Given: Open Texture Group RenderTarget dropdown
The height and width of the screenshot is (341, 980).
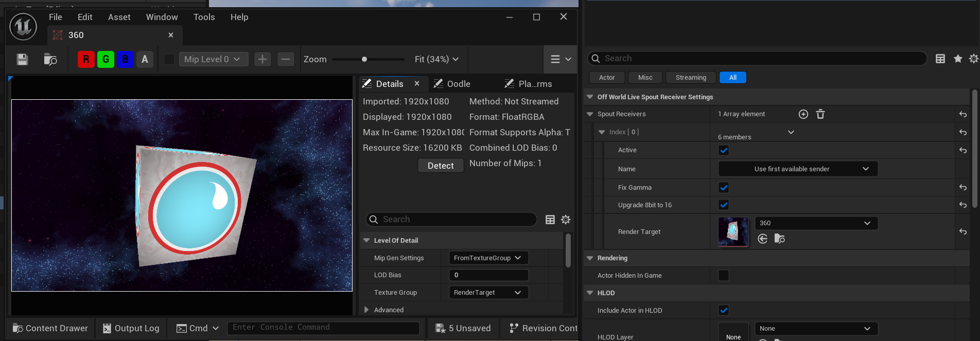Looking at the screenshot, I should (488, 292).
